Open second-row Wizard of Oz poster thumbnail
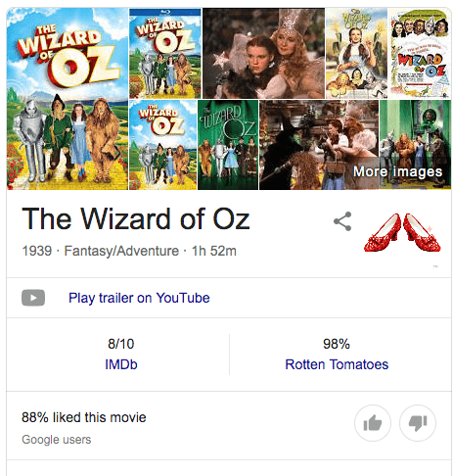Screen dimensions: 453x476 (163, 145)
